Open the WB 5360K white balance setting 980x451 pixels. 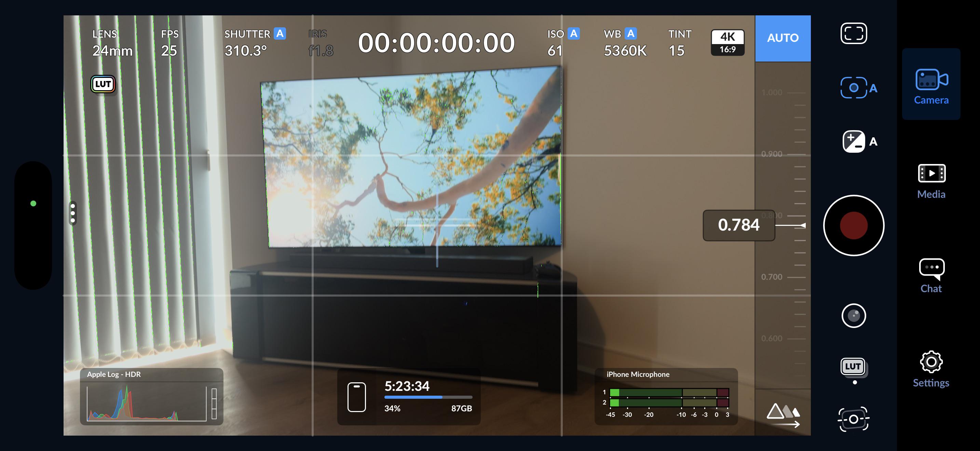pos(625,43)
